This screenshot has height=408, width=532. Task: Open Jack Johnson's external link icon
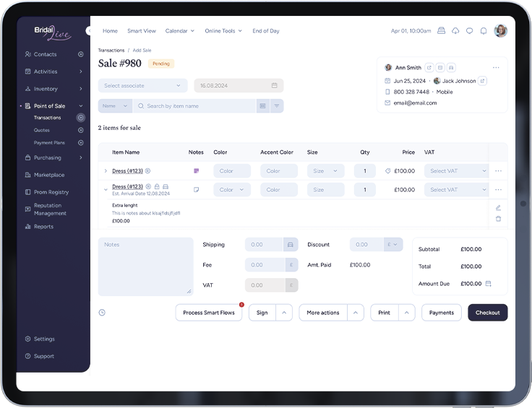[x=482, y=81]
